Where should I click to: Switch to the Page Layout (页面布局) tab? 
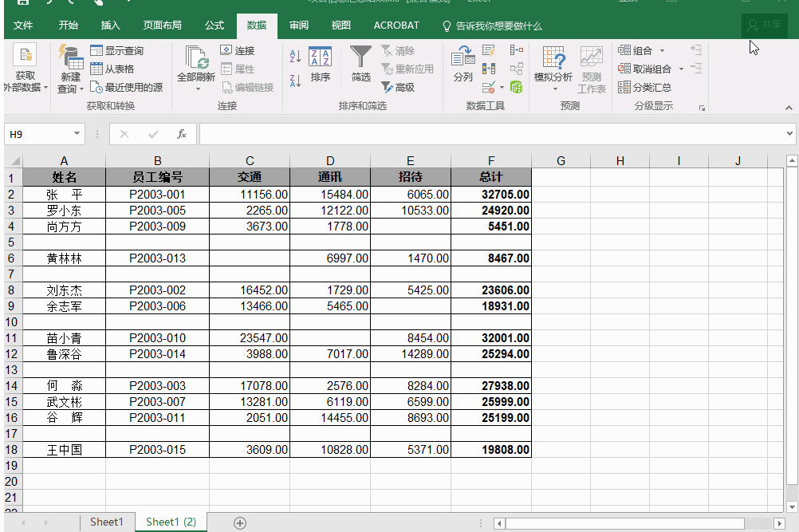(162, 26)
